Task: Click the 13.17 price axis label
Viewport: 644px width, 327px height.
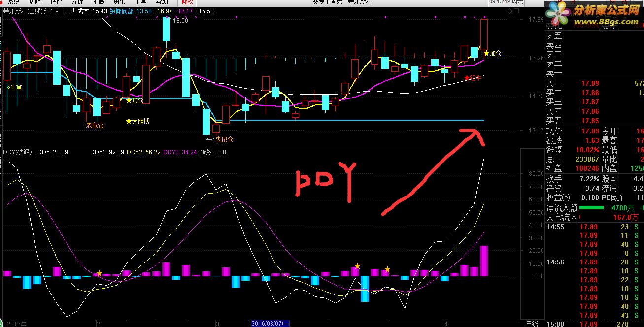Action: 535,131
